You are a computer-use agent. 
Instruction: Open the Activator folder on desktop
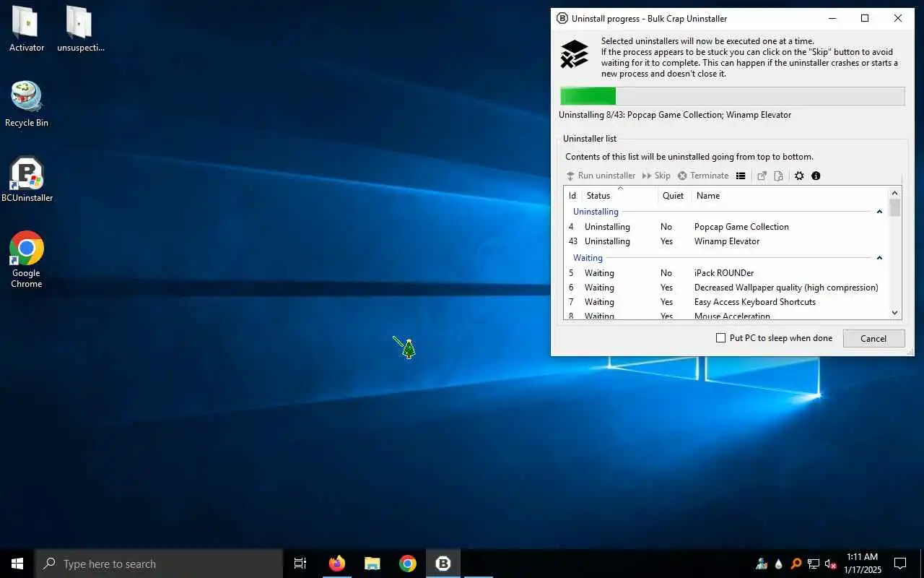27,29
